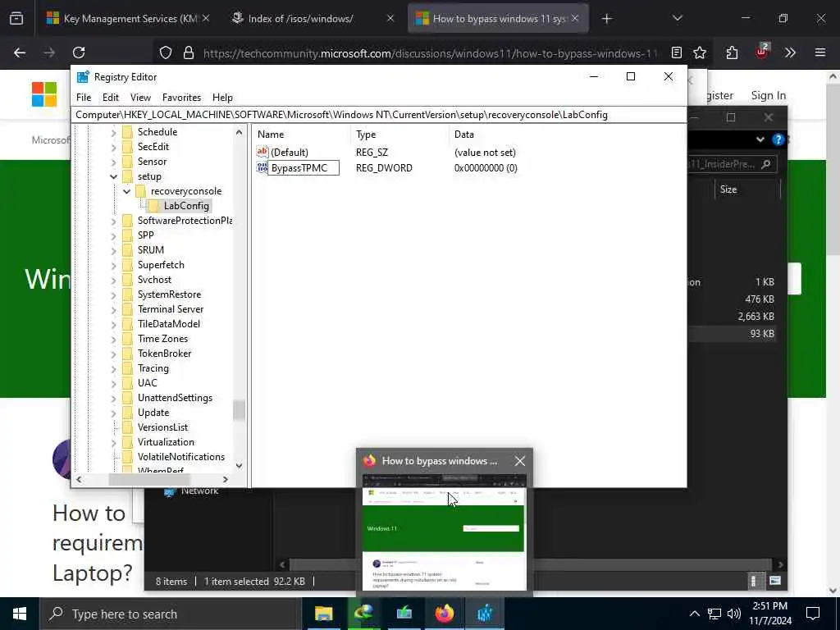Open the shield tracking protection icon
Screen dimensions: 840x630
pyautogui.click(x=166, y=52)
